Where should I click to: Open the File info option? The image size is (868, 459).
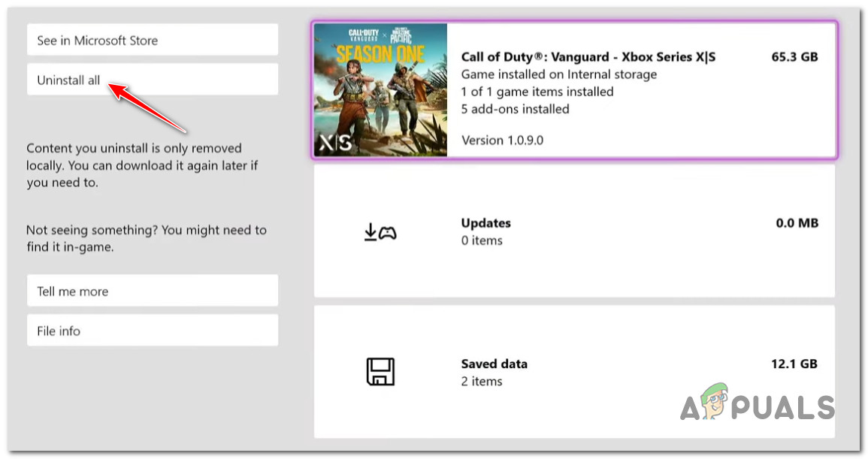pos(153,331)
